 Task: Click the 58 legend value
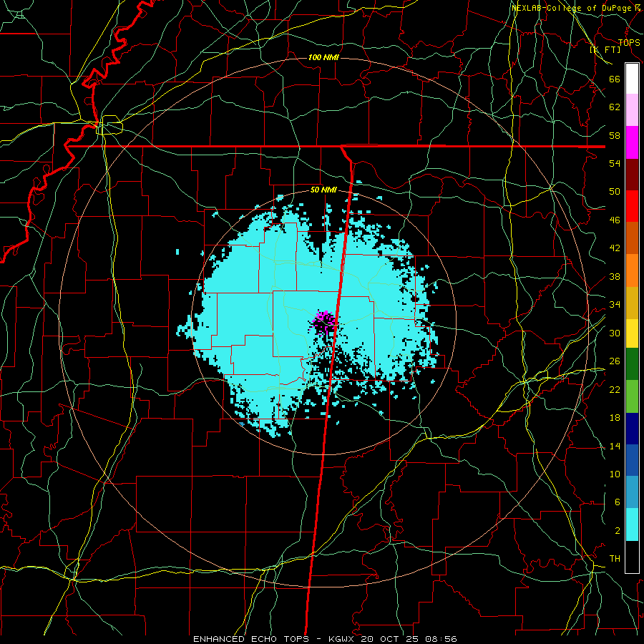pos(615,135)
